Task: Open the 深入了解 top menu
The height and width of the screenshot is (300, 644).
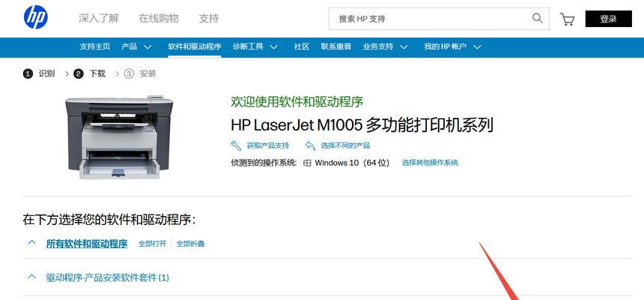Action: tap(99, 19)
